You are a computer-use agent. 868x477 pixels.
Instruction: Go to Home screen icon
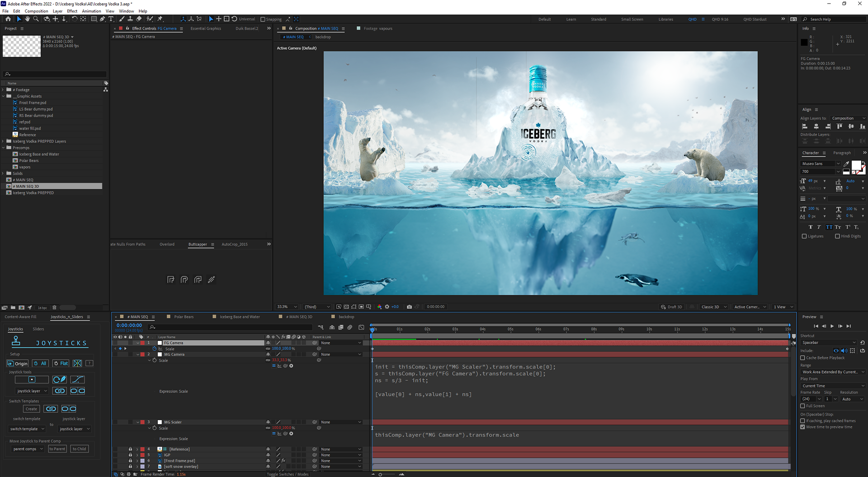8,19
